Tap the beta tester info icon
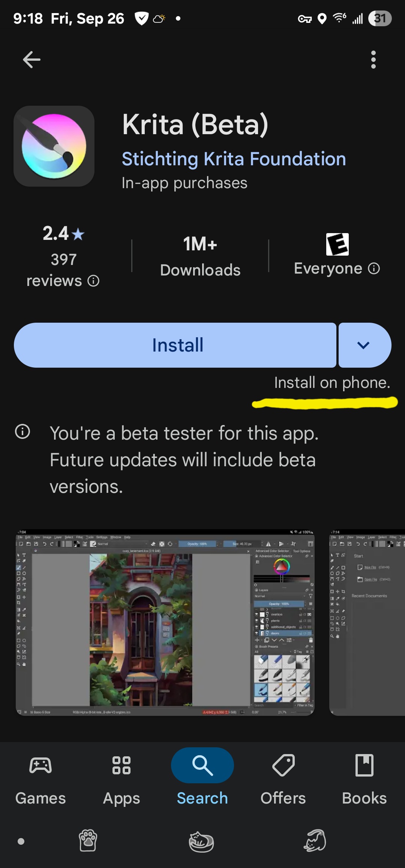 click(22, 431)
